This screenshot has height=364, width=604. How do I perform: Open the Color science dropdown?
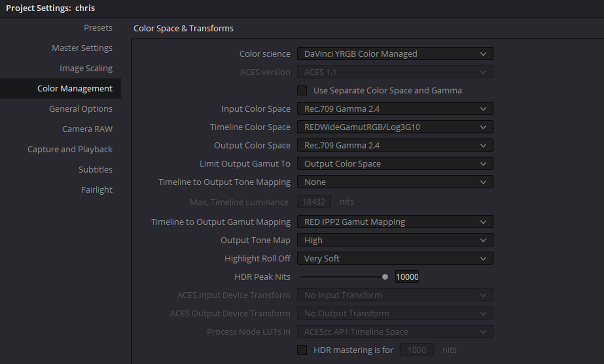coord(395,54)
